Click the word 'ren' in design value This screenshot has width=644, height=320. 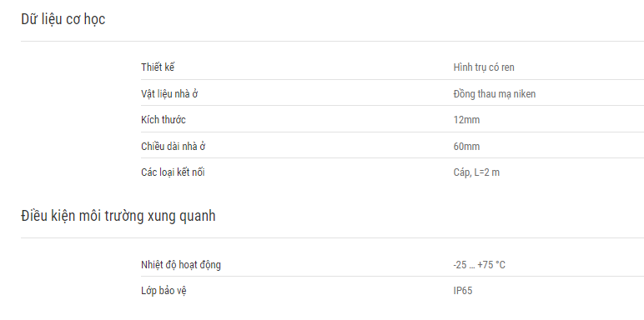508,67
